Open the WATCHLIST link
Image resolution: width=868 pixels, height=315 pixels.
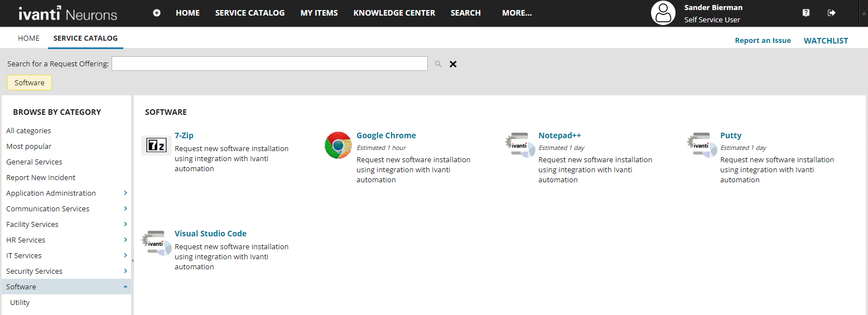tap(826, 41)
